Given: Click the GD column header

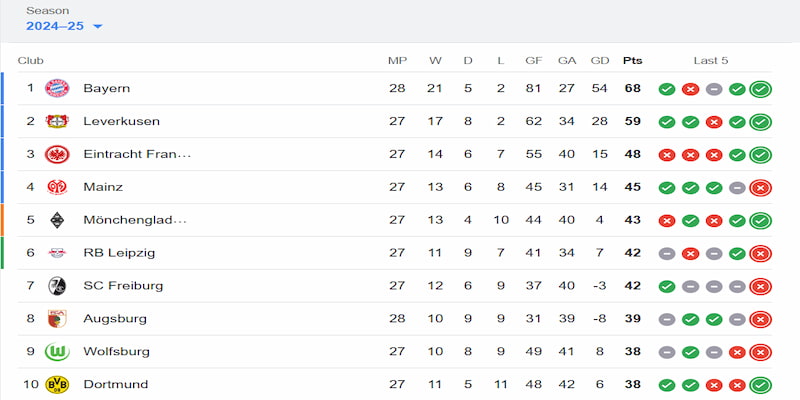Looking at the screenshot, I should coord(600,61).
